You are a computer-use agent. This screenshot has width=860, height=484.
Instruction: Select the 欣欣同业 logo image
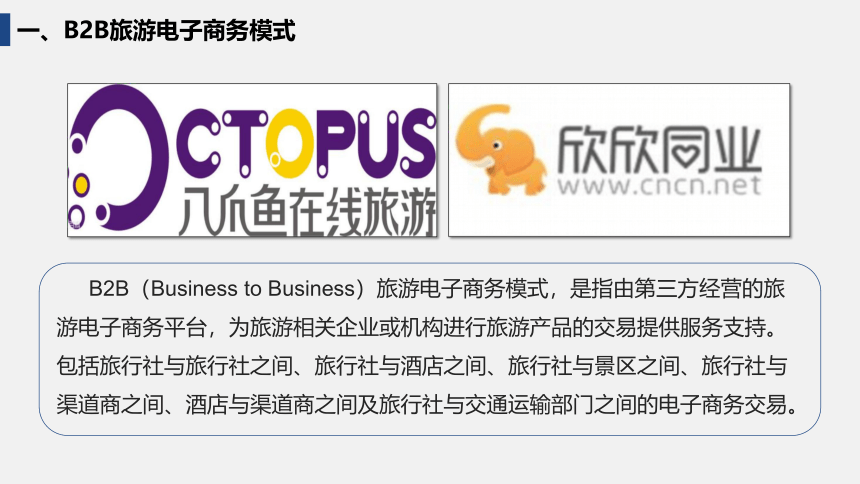pyautogui.click(x=619, y=160)
